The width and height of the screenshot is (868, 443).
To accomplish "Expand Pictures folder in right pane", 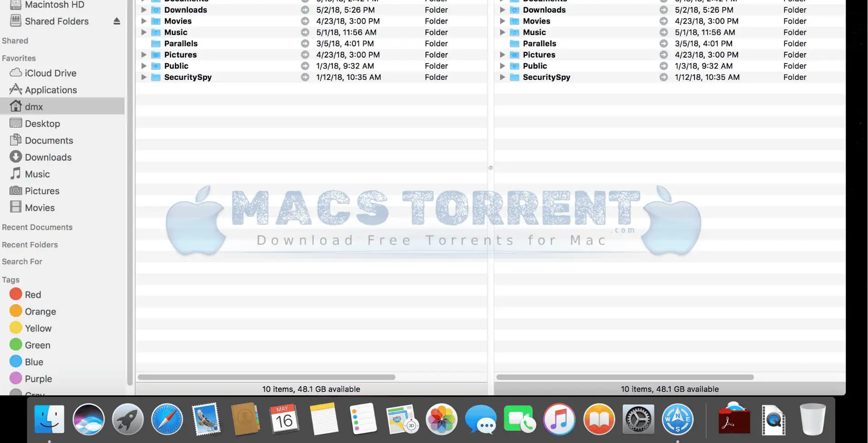I will pos(502,54).
